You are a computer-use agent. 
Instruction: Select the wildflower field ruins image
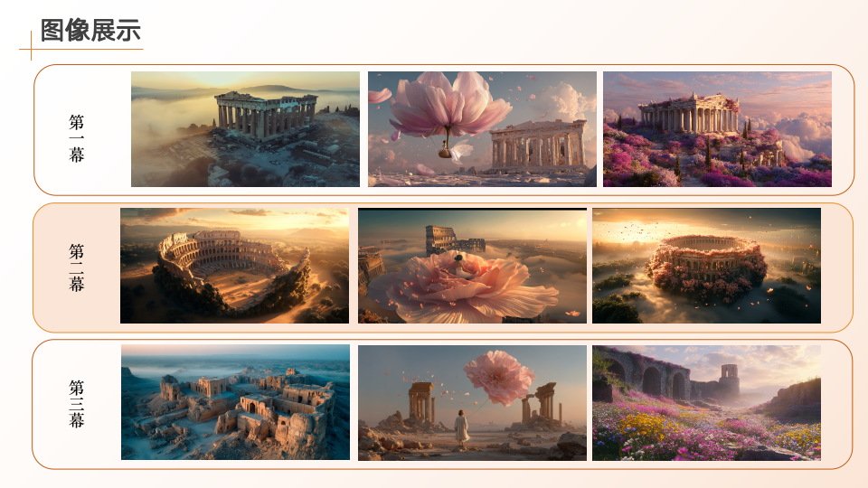[706, 403]
